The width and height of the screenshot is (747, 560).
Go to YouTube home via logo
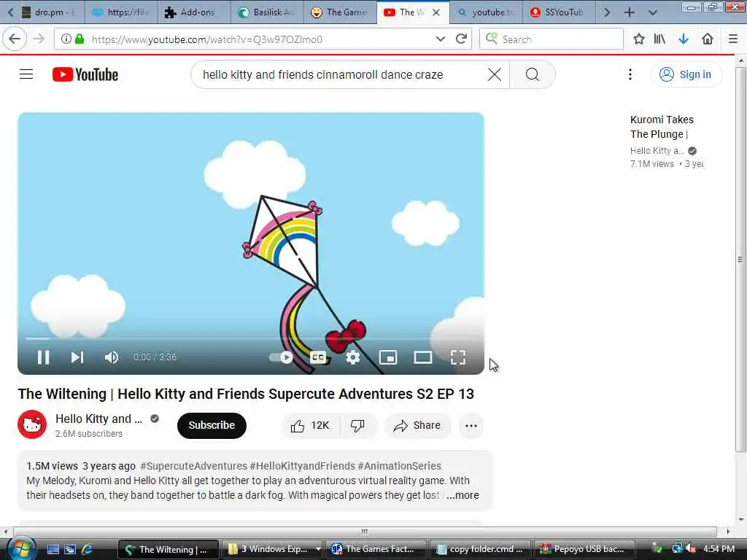(85, 75)
